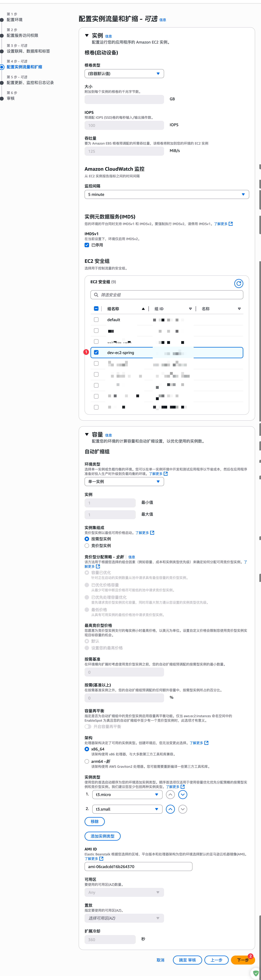The width and height of the screenshot is (261, 980).
Task: Toggle the 已停用 IMDSv1 checkbox
Action: 87,245
